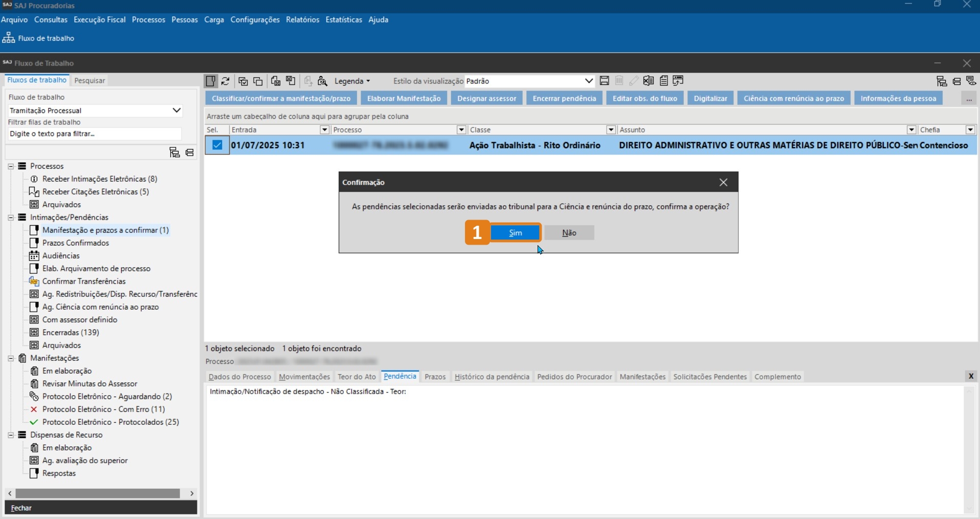Click the Fluxo de trabalho icon in ribbon
This screenshot has height=519, width=980.
(x=9, y=38)
